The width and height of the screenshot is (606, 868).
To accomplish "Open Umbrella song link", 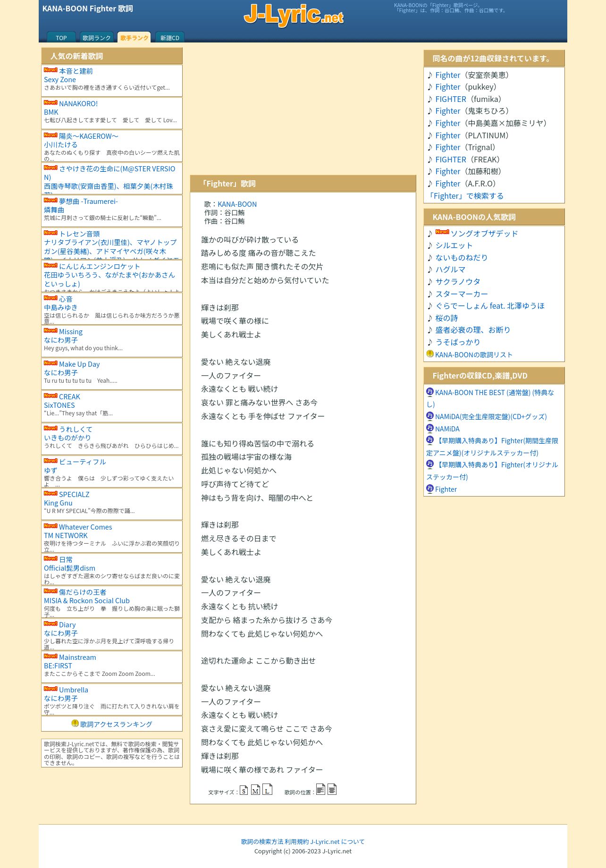I will (x=74, y=690).
